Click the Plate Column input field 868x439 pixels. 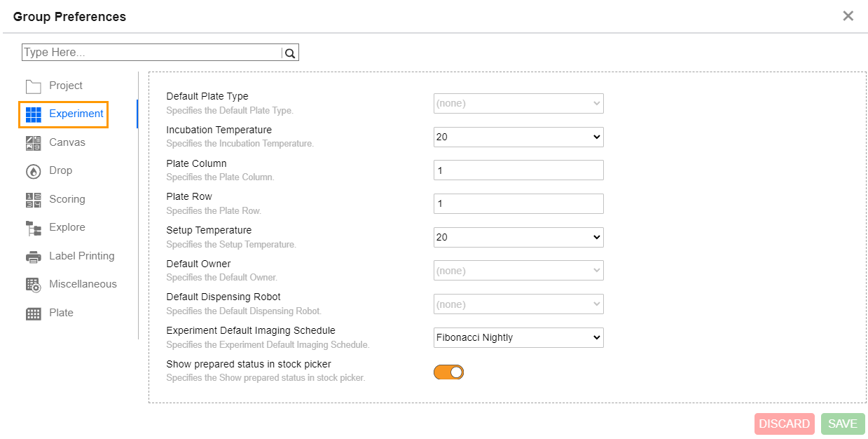518,170
